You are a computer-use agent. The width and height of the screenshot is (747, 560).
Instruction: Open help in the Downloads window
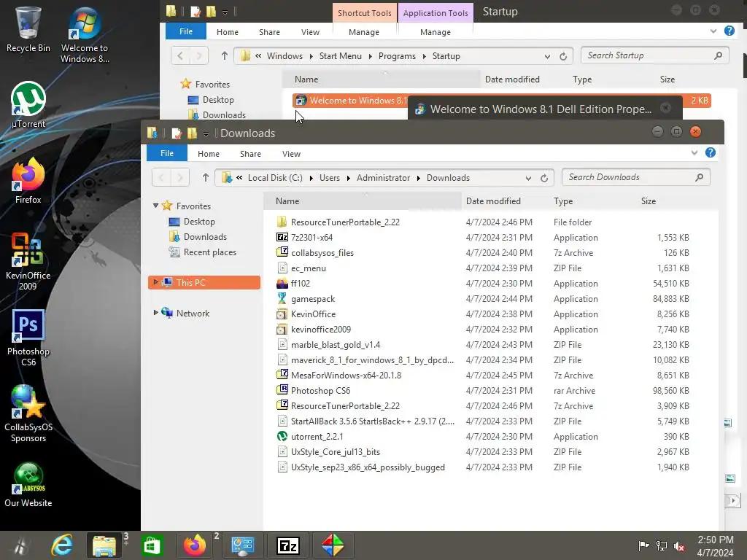(711, 152)
